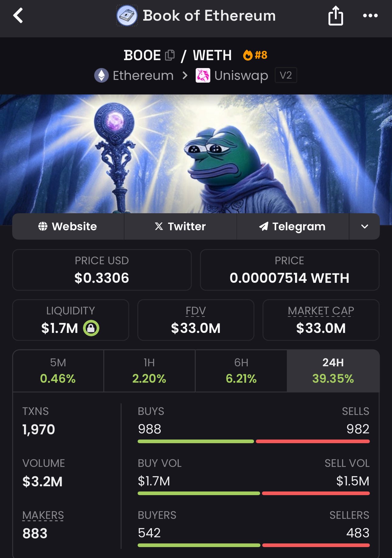This screenshot has width=392, height=558.
Task: Tap the back arrow icon
Action: 18,16
